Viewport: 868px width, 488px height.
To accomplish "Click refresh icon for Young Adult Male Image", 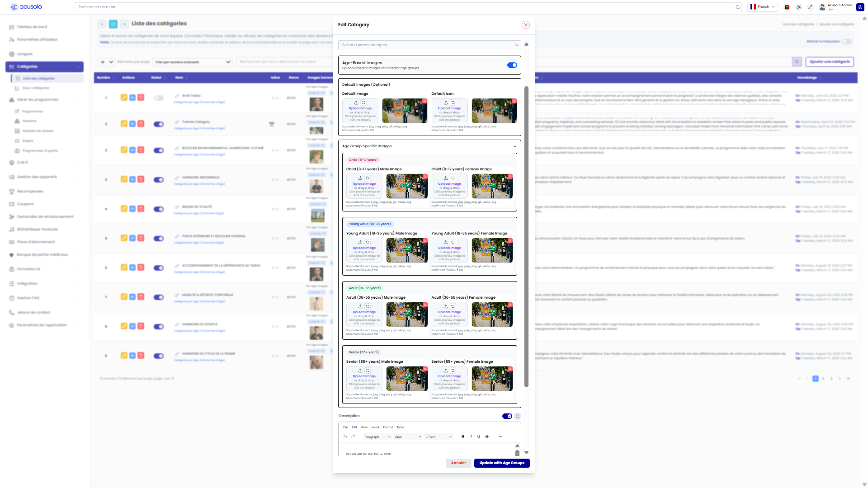I will click(x=368, y=242).
